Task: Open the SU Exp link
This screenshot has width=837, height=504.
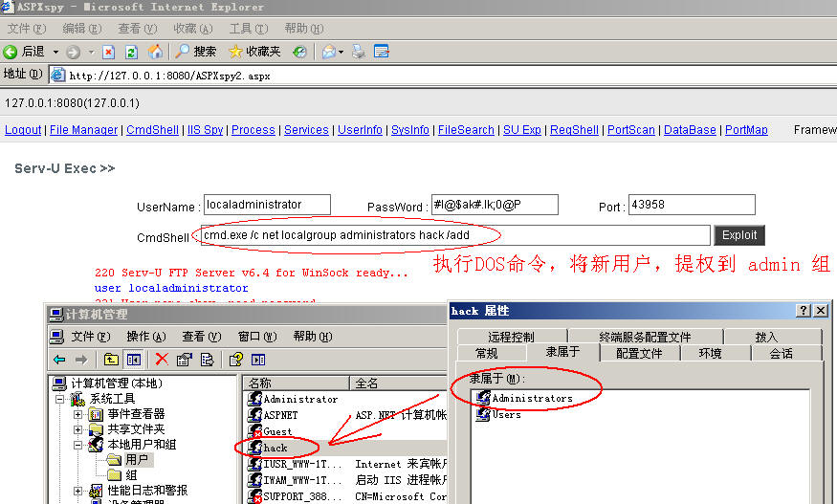Action: [522, 130]
